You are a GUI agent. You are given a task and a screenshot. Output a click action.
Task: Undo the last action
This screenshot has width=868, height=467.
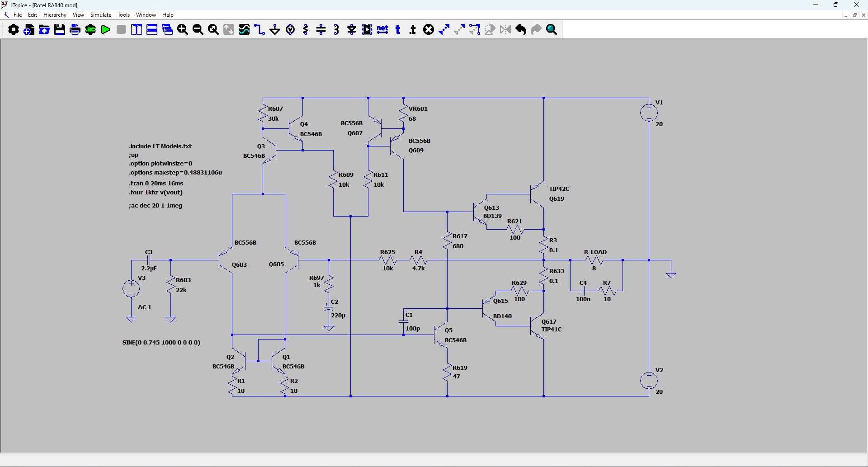pos(521,30)
